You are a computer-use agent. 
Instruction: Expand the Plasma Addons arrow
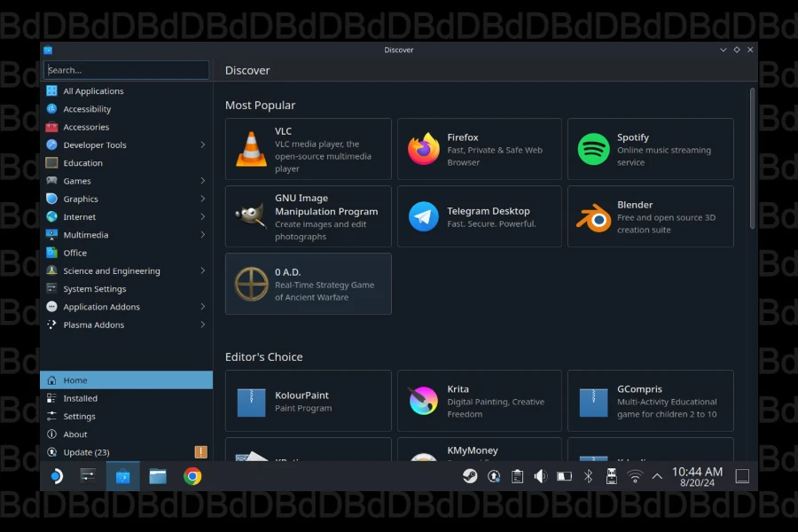coord(202,325)
